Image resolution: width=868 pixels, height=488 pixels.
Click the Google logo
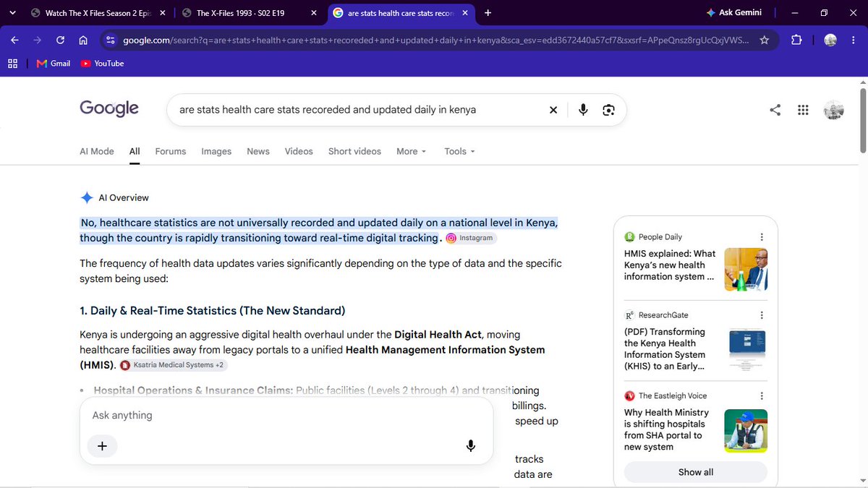click(x=109, y=108)
